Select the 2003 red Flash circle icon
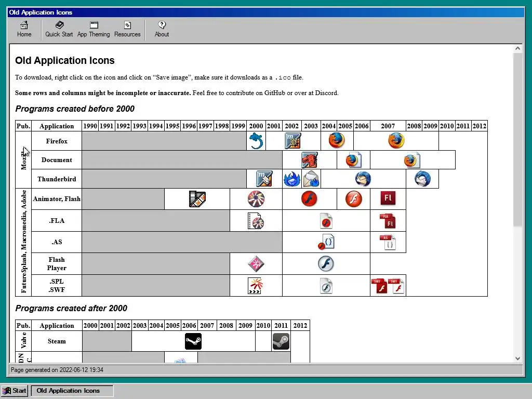This screenshot has height=399, width=532. 309,199
